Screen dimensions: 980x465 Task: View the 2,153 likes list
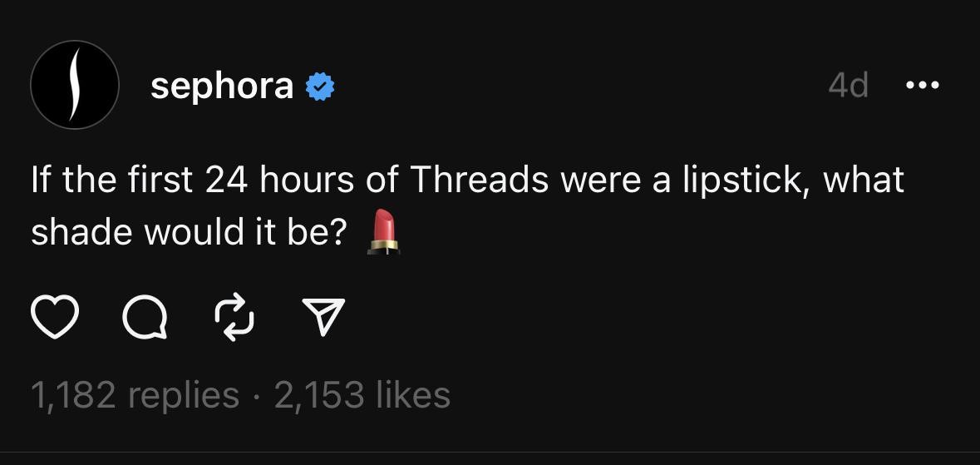coord(362,394)
